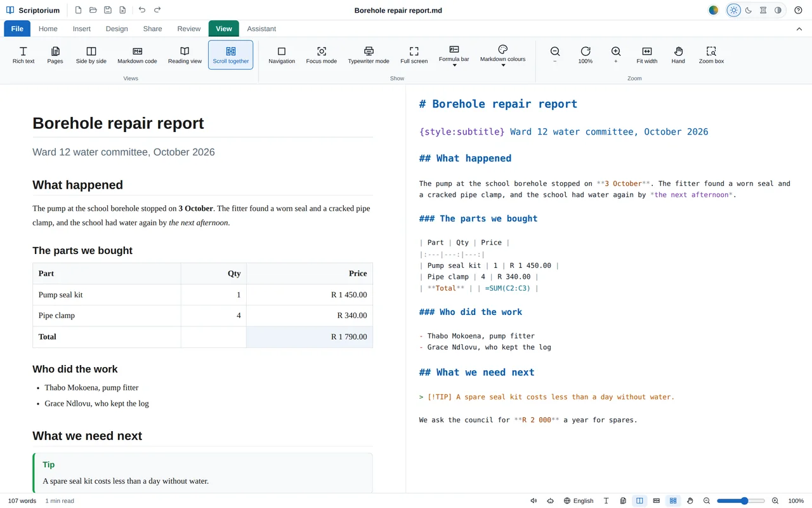This screenshot has height=508, width=812.
Task: Click the 100% zoom level in status bar
Action: tap(796, 501)
